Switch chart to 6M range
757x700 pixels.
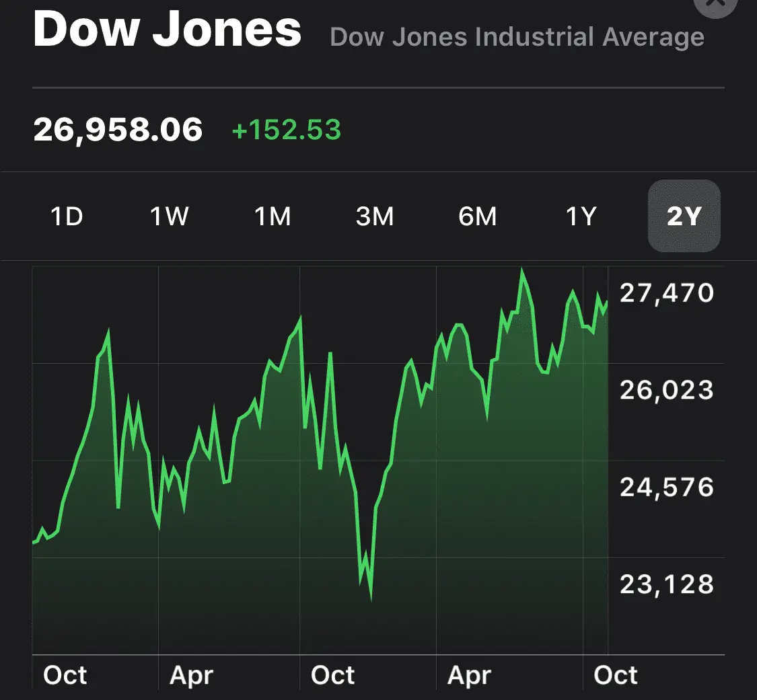pos(477,217)
